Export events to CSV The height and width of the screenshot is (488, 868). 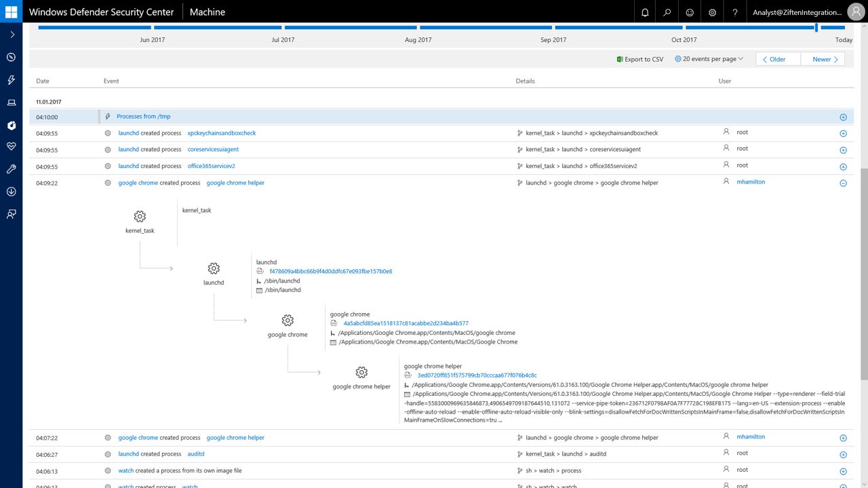640,59
